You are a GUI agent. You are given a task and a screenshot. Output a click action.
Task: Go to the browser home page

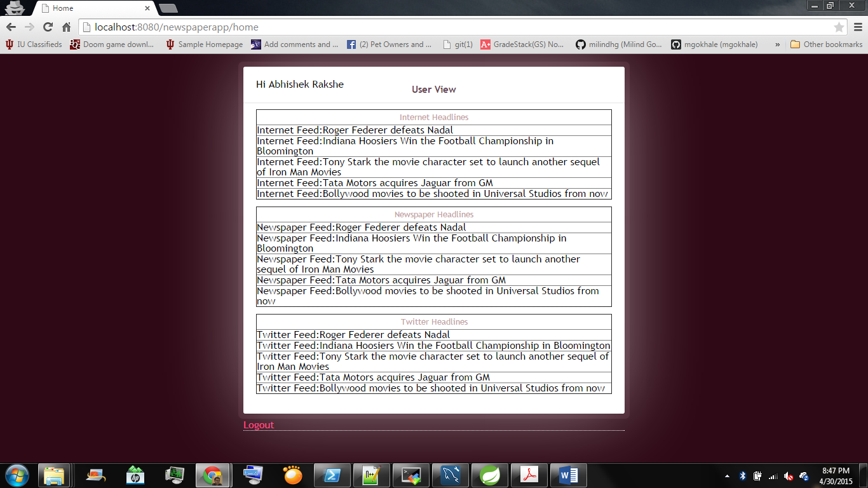[x=66, y=27]
